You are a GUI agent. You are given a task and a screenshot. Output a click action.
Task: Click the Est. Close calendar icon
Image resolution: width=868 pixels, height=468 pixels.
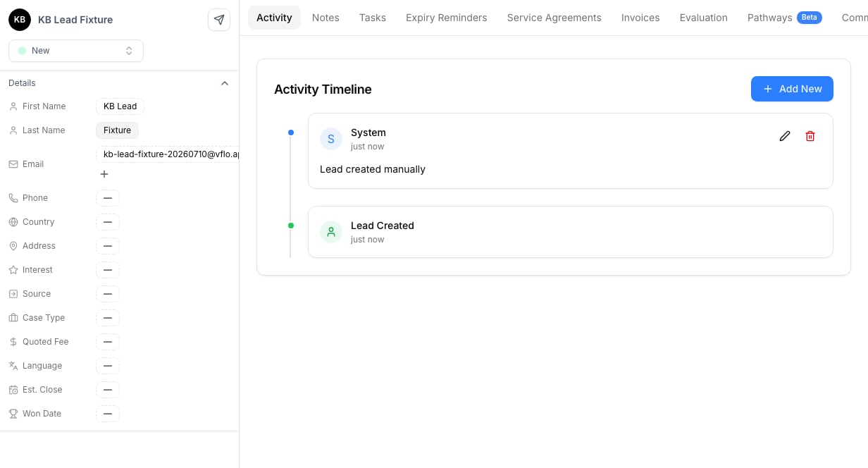click(13, 390)
